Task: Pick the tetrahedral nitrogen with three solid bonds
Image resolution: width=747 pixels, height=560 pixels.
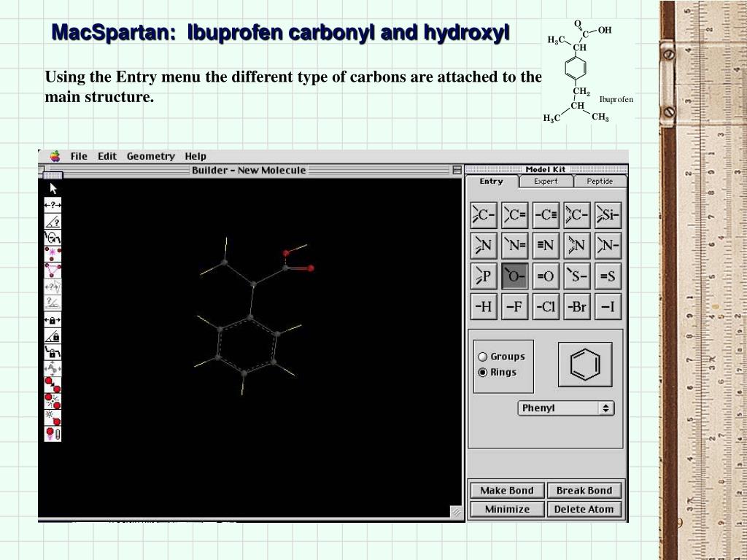Action: 484,246
